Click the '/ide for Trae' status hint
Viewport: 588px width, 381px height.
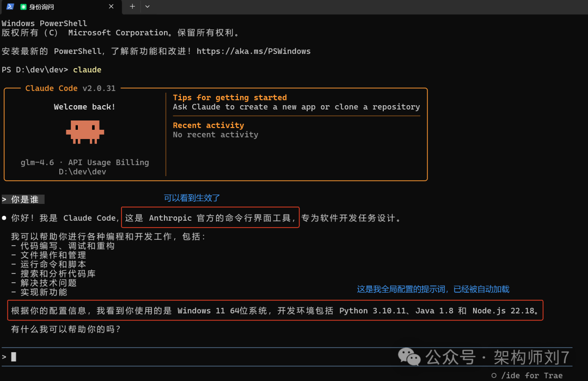(527, 376)
